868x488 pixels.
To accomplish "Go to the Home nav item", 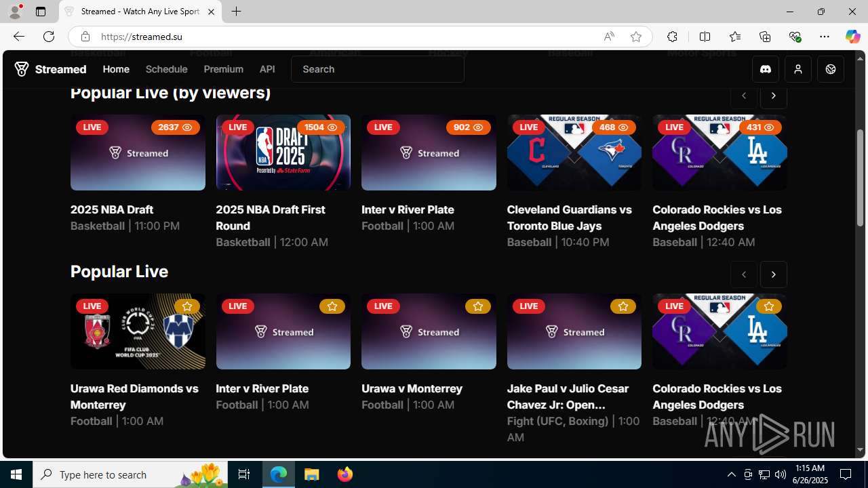I will [x=116, y=69].
